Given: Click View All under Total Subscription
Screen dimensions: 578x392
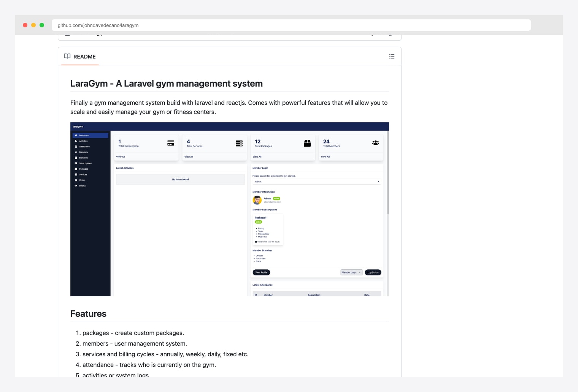Looking at the screenshot, I should pyautogui.click(x=121, y=156).
